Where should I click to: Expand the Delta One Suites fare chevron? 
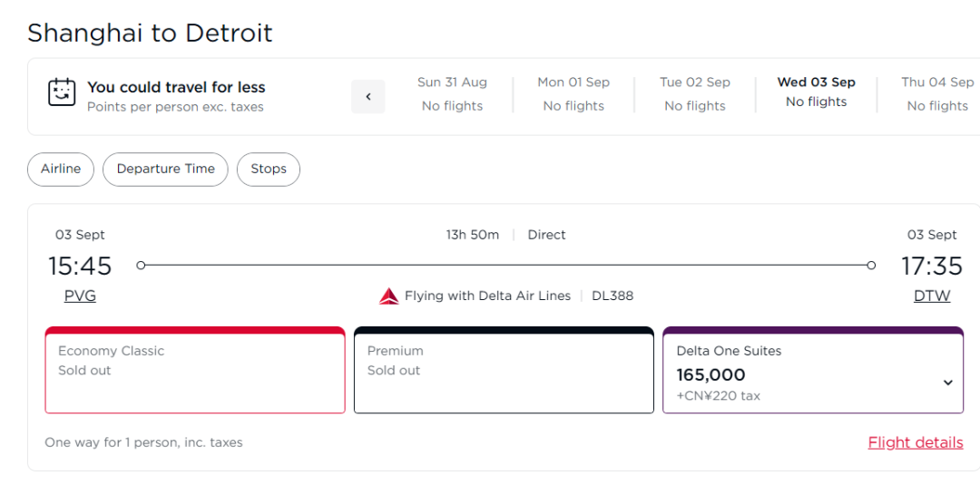click(947, 383)
